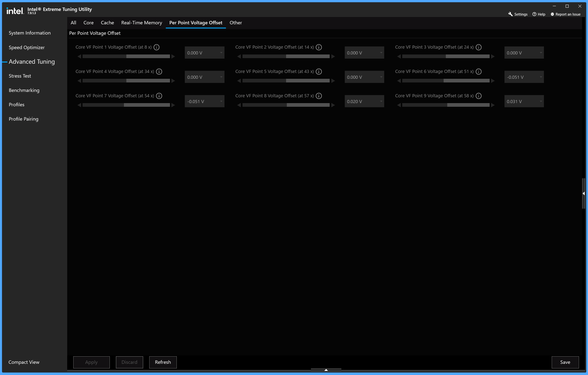The height and width of the screenshot is (375, 588).
Task: Click info icon for Core VF Point 2
Action: click(319, 47)
